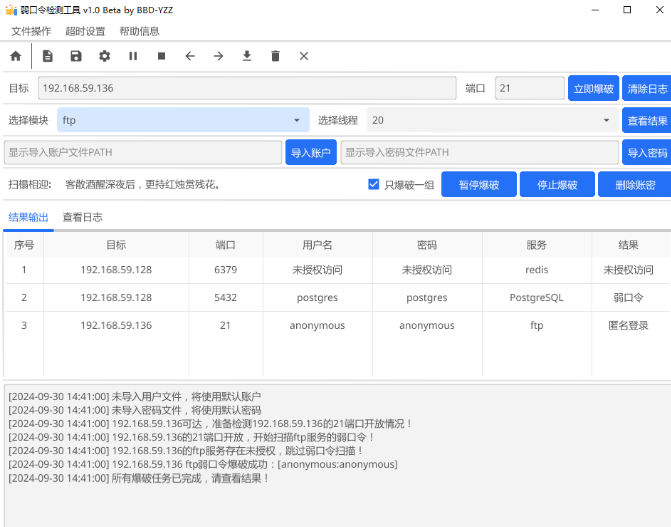
Task: Click the account file PATH field
Action: coord(143,152)
